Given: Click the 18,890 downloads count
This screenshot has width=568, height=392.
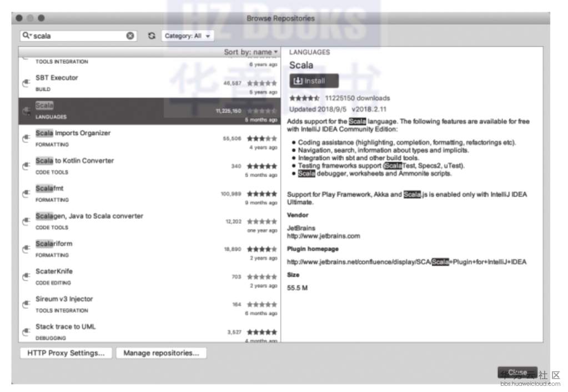Looking at the screenshot, I should [x=233, y=249].
